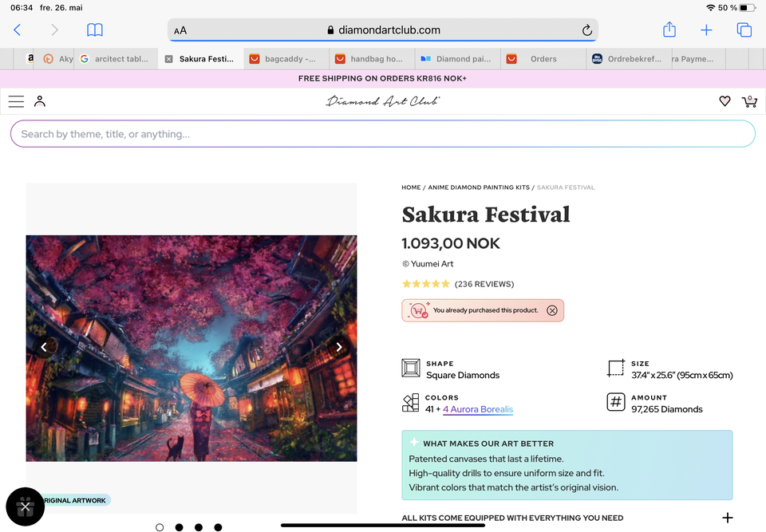Click the diamond amount hash icon
Viewport: 766px width, 532px height.
click(x=616, y=403)
